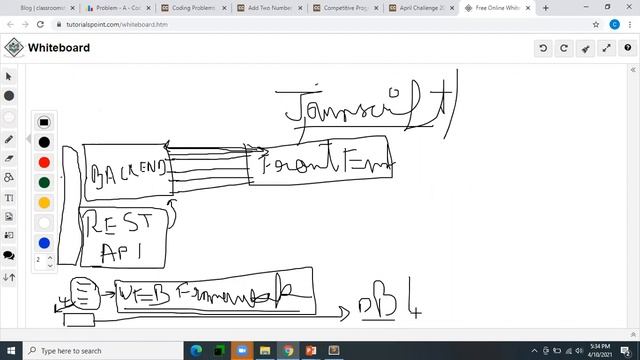Click the pen thickness value field
This screenshot has width=640, height=360.
pyautogui.click(x=40, y=260)
